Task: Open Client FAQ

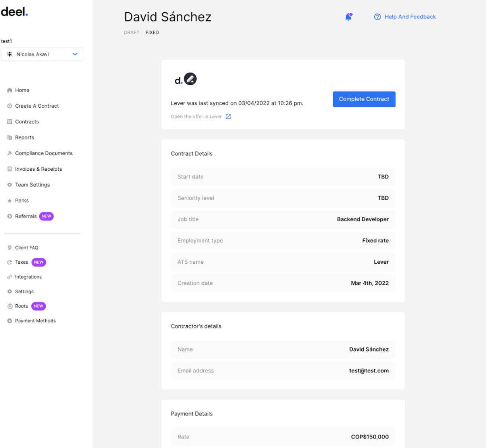Action: point(27,247)
